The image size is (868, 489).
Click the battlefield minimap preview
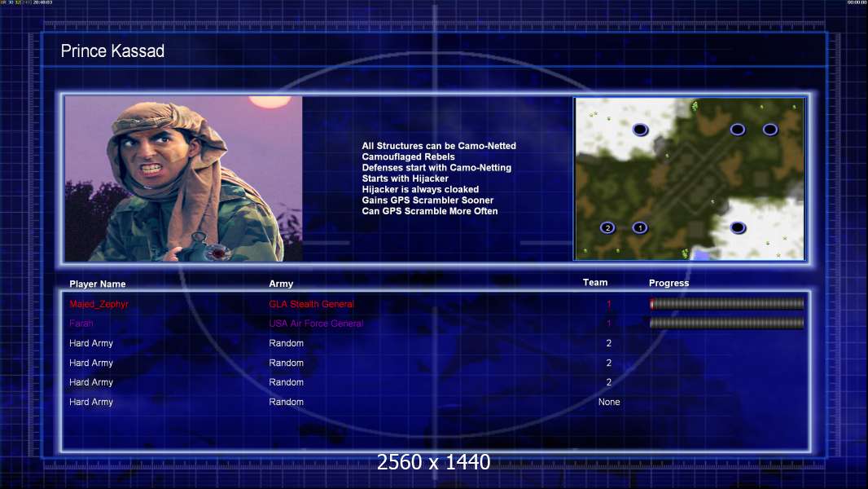point(690,178)
